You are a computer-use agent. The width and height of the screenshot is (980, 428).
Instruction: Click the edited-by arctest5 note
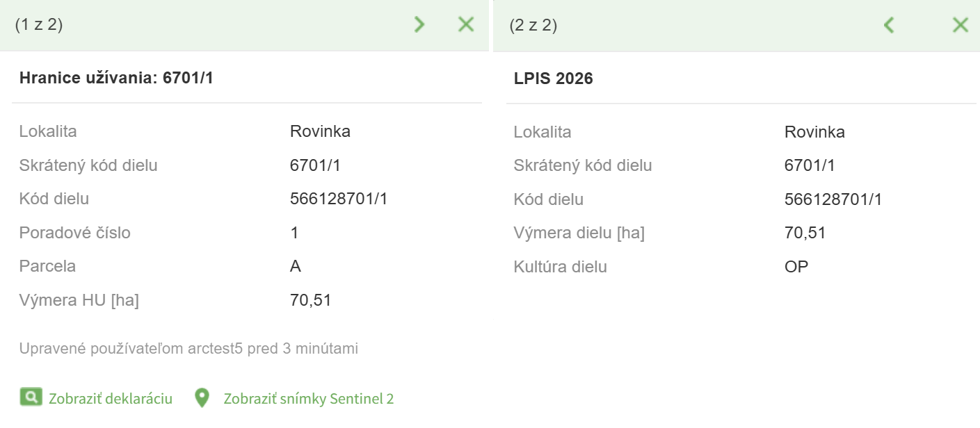[188, 349]
